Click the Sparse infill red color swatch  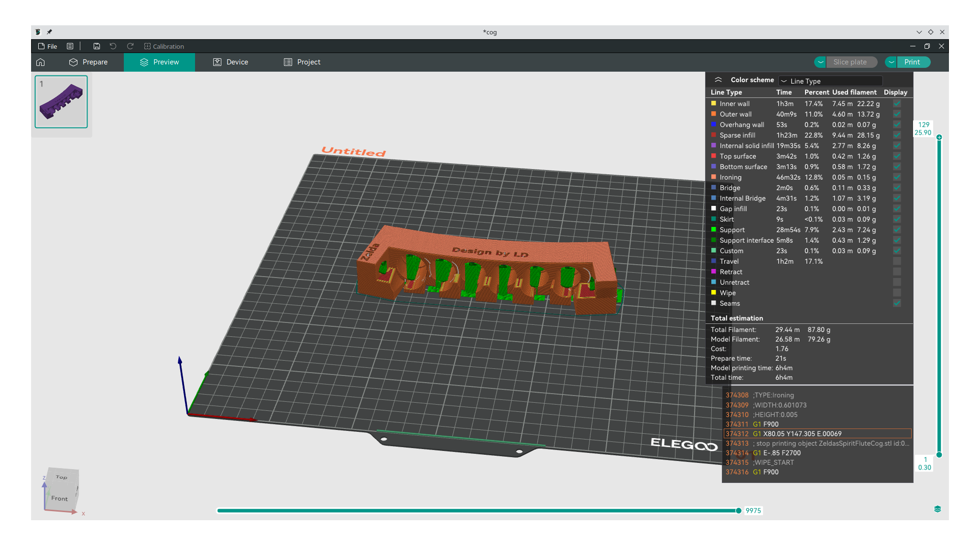(714, 135)
